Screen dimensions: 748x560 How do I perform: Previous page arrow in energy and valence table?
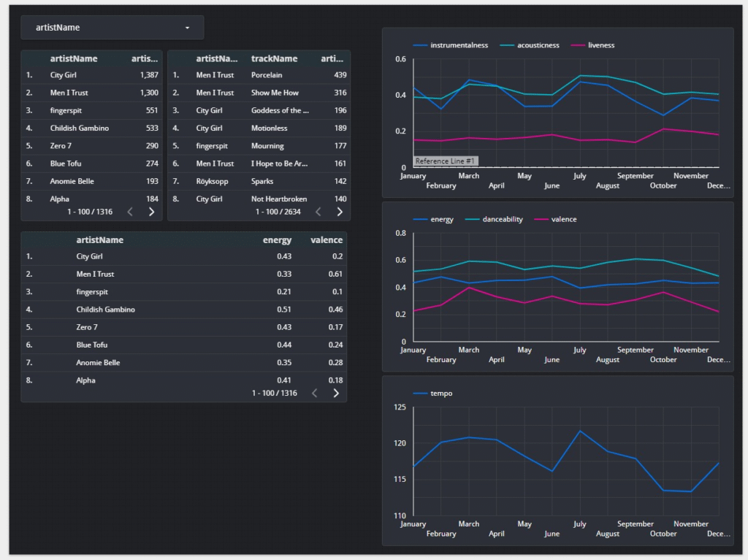(x=315, y=393)
